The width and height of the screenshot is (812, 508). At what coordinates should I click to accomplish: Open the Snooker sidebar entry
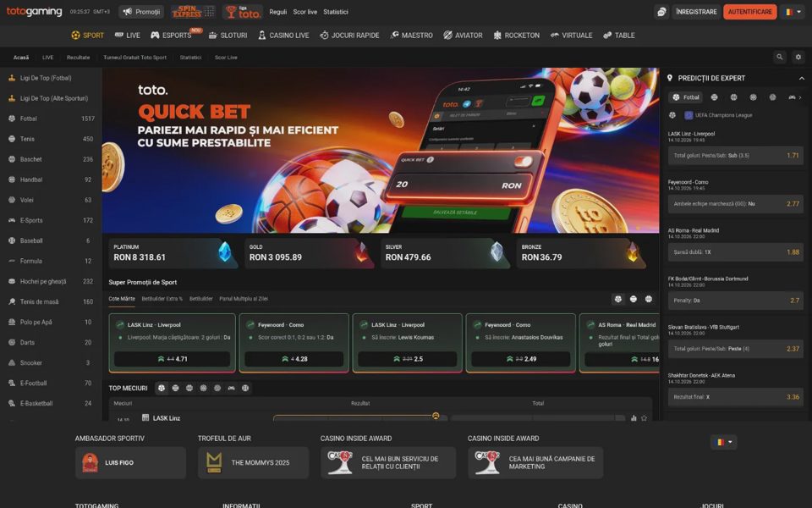51,363
